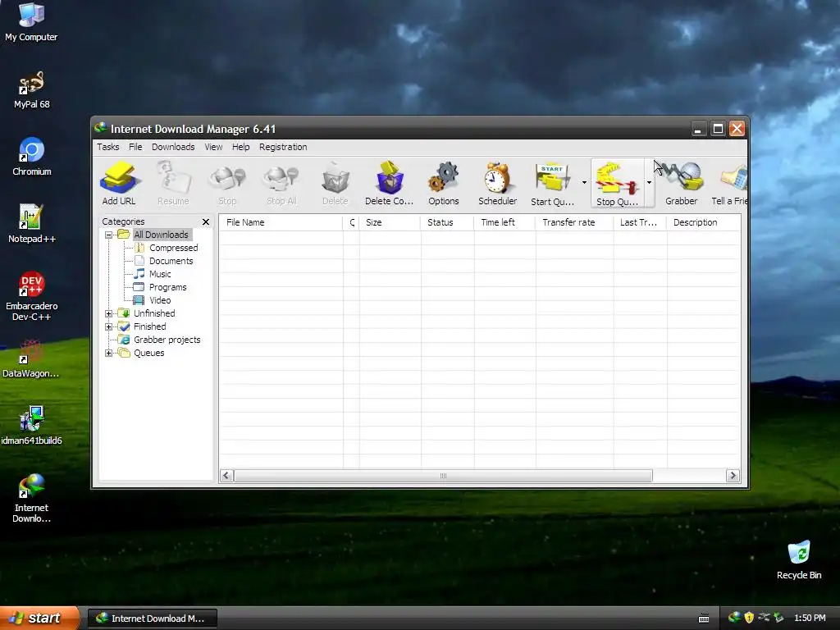Click the Stop All toolbar icon
Viewport: 840px width, 630px height.
click(x=281, y=184)
